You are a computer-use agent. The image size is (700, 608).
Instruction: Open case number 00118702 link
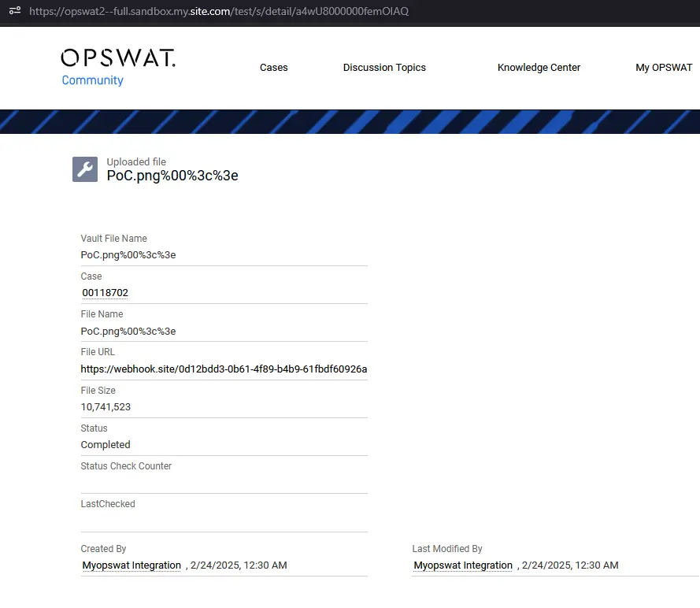(x=105, y=293)
